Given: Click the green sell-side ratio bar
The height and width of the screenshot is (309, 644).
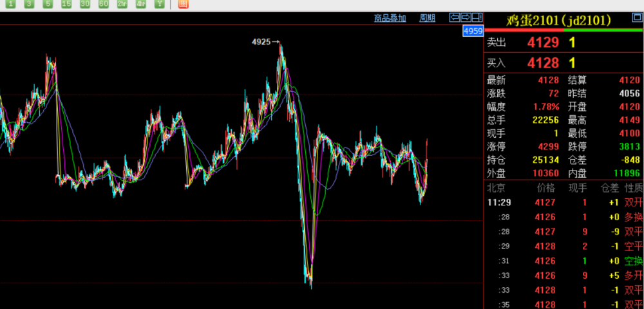Looking at the screenshot, I should coord(603,30).
